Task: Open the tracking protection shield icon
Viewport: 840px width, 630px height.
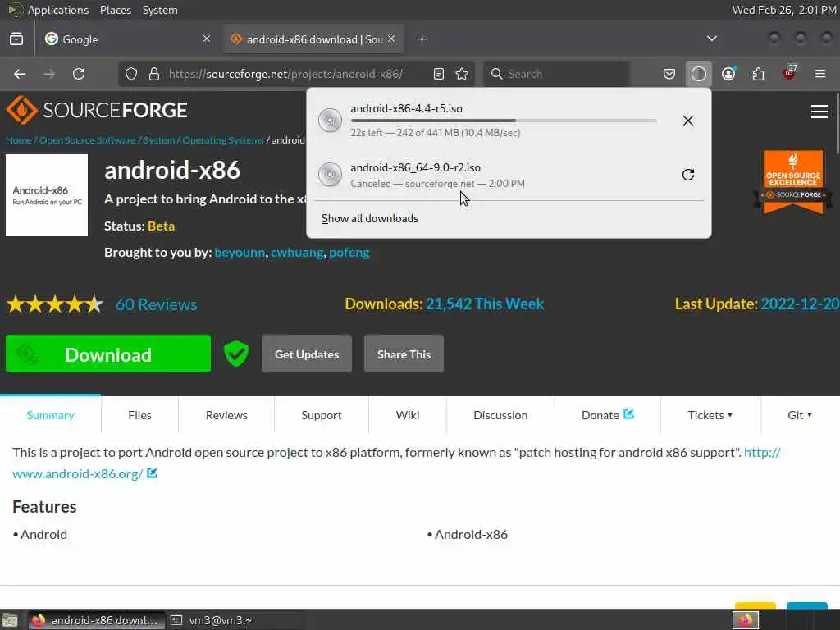Action: click(x=131, y=74)
